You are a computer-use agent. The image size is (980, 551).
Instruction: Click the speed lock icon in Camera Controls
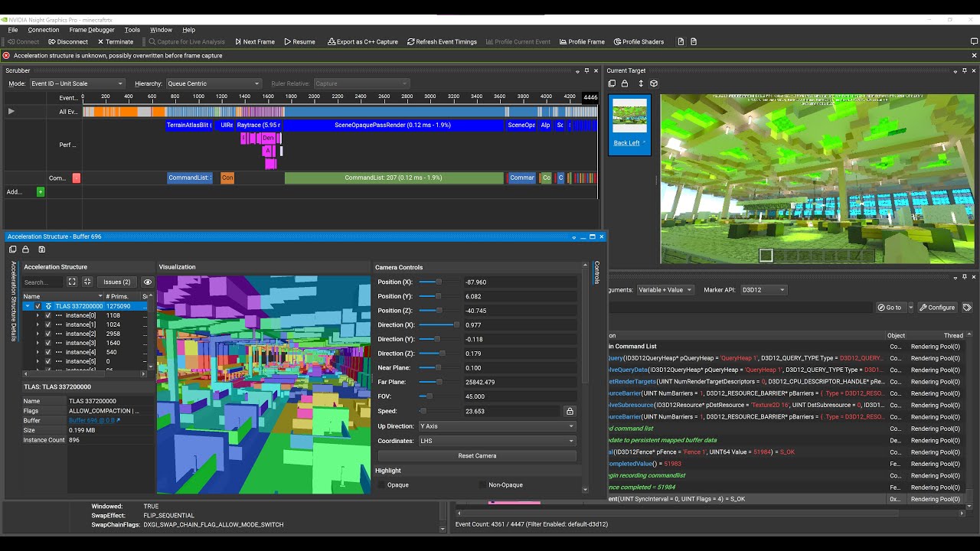[569, 411]
